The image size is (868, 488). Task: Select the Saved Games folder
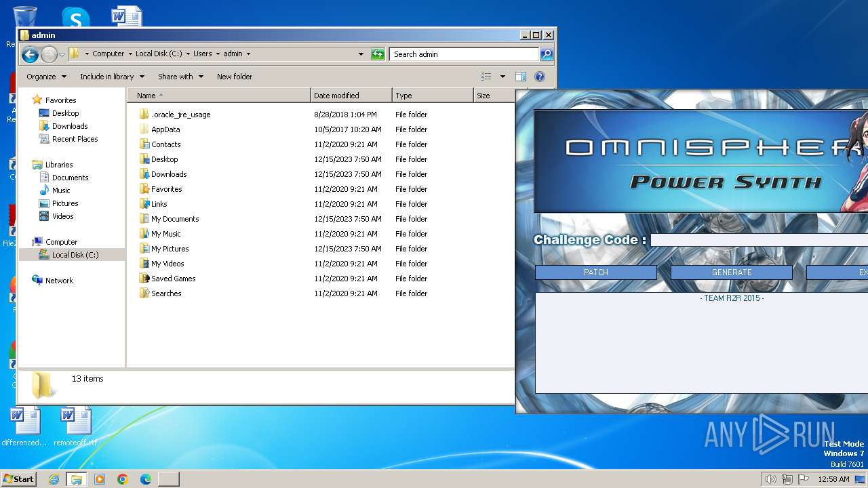[x=167, y=279]
